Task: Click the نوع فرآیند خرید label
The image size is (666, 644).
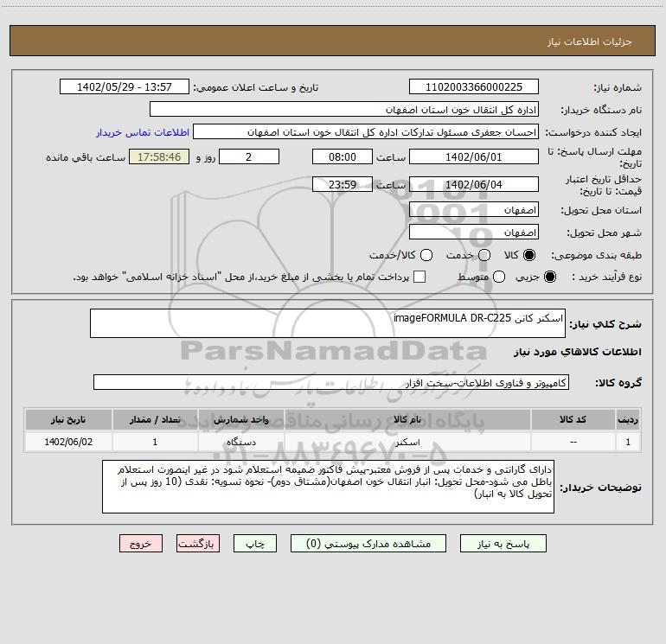Action: [606, 277]
